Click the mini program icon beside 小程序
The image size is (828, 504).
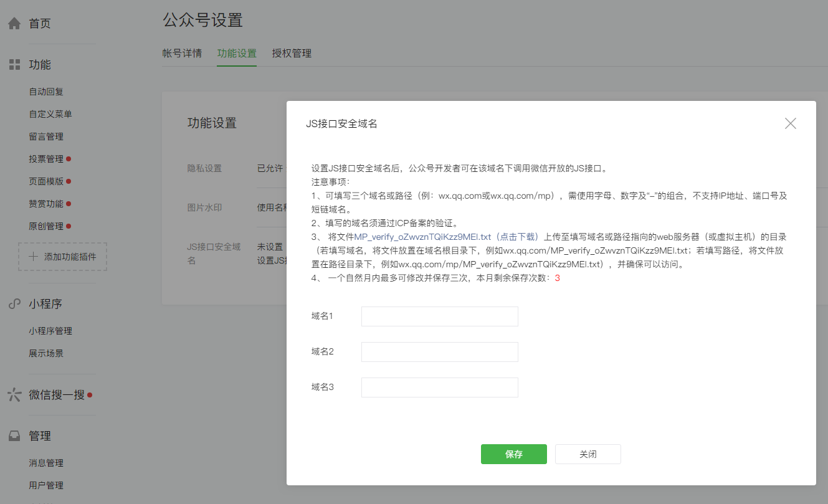click(x=14, y=304)
